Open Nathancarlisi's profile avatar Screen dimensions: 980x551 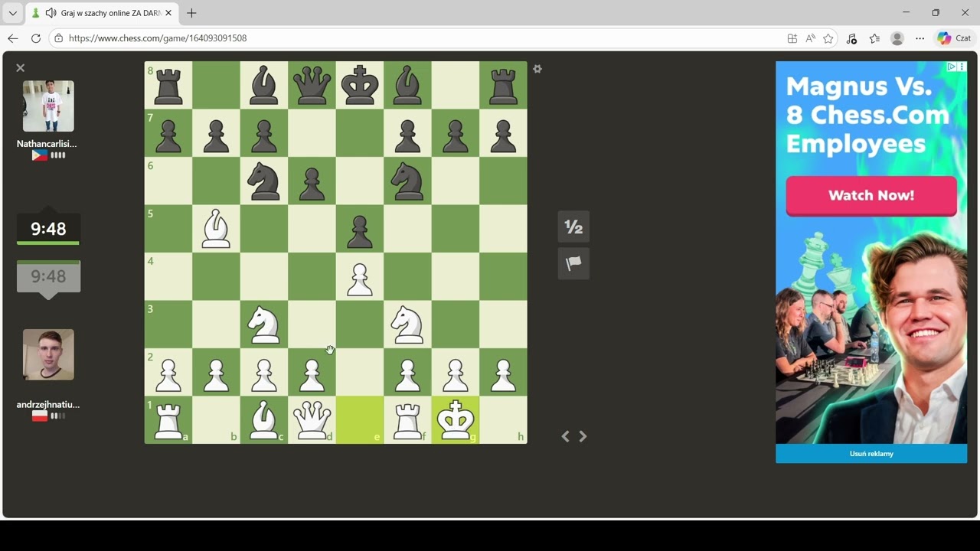pos(48,106)
